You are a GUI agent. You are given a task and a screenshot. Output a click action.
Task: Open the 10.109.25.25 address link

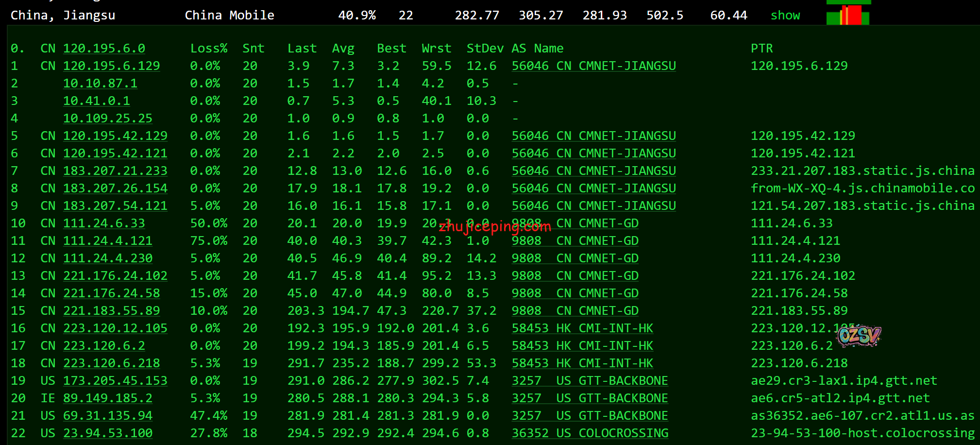(107, 119)
